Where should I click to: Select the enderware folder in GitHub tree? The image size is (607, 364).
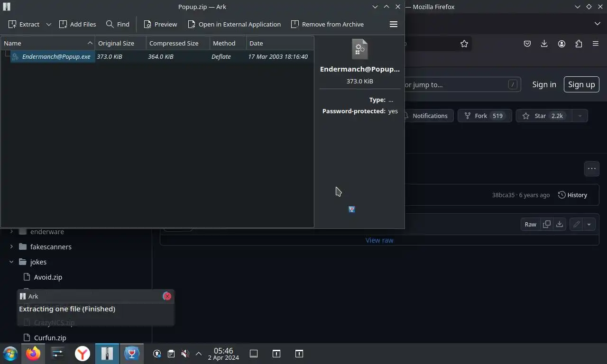[x=47, y=232]
